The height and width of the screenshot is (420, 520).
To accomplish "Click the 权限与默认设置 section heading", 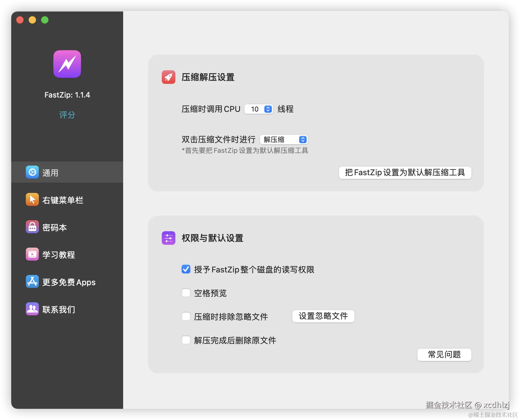I will (x=212, y=238).
